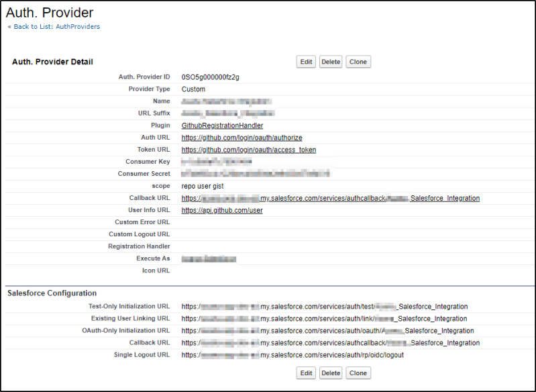The width and height of the screenshot is (536, 392).
Task: Click the User Info URL label
Action: [x=149, y=210]
